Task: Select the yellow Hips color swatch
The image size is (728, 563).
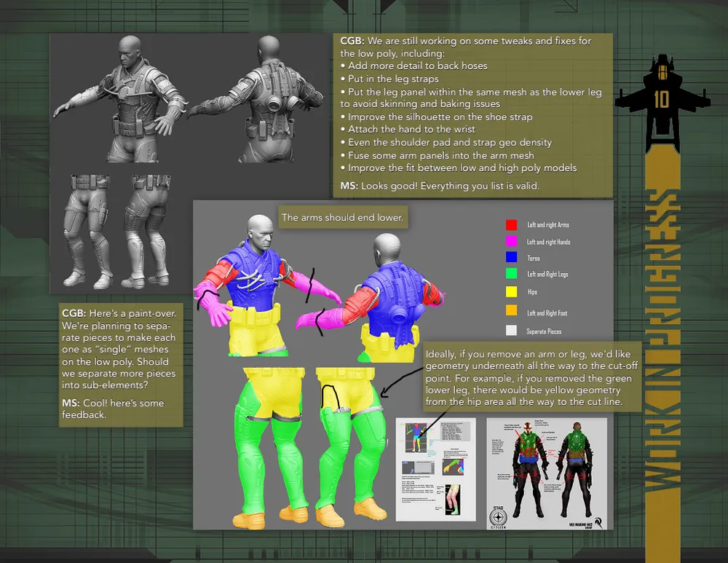Action: coord(511,292)
